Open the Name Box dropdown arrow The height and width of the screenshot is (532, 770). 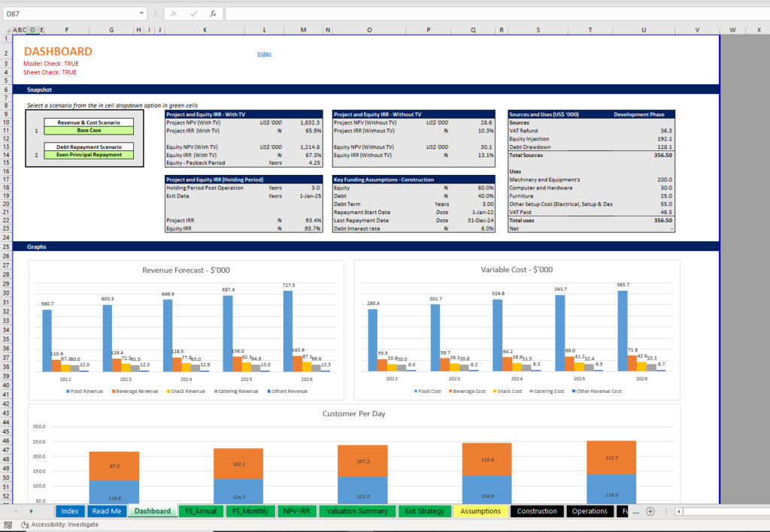point(141,14)
